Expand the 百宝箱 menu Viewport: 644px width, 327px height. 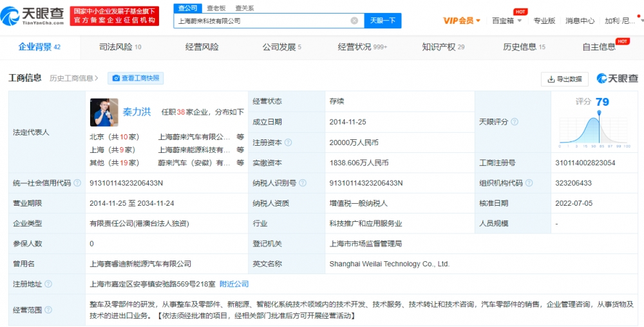506,21
